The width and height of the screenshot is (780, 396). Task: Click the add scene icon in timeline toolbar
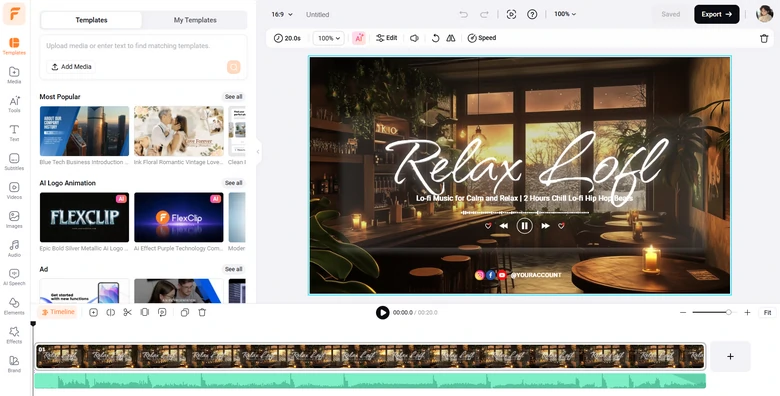pyautogui.click(x=93, y=312)
